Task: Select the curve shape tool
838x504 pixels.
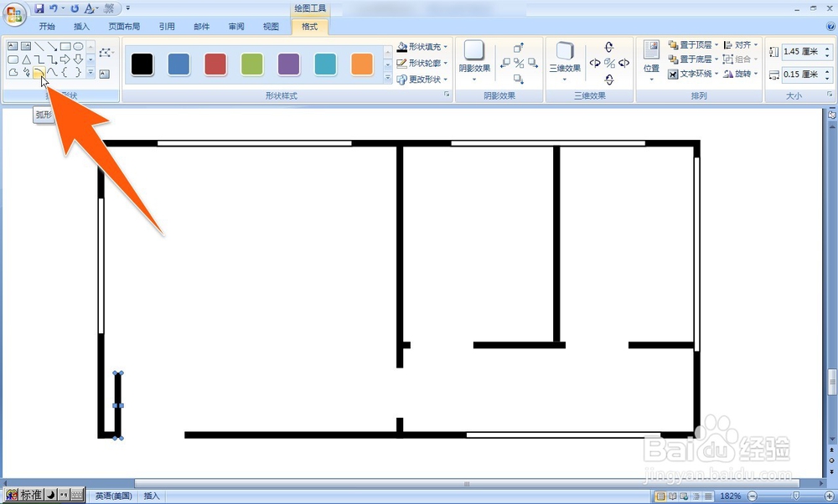Action: click(x=52, y=72)
